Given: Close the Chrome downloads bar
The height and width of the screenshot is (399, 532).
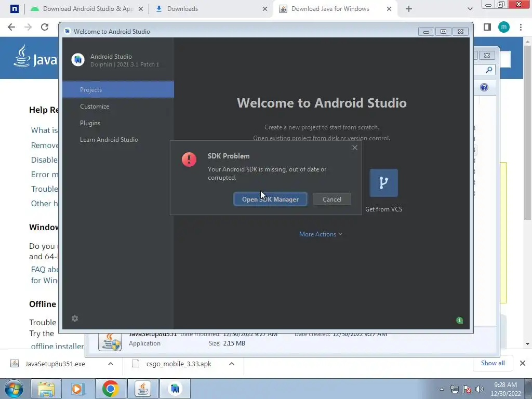Looking at the screenshot, I should point(523,363).
